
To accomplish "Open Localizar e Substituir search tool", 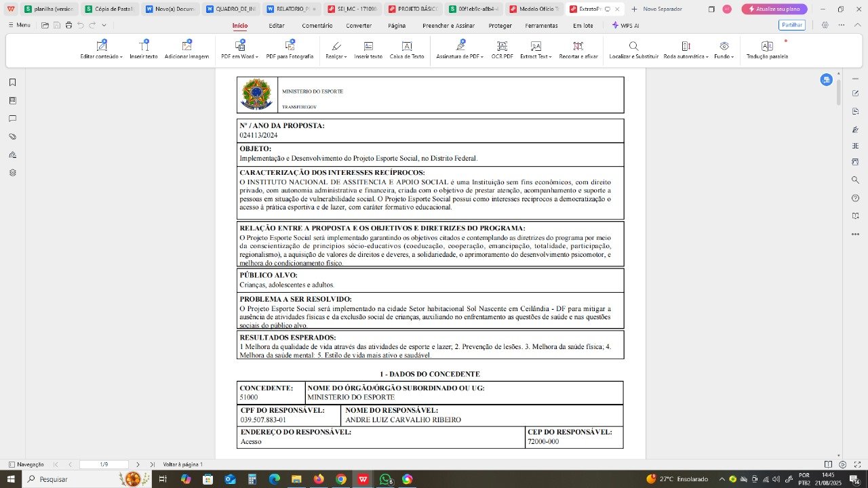I will pos(633,49).
